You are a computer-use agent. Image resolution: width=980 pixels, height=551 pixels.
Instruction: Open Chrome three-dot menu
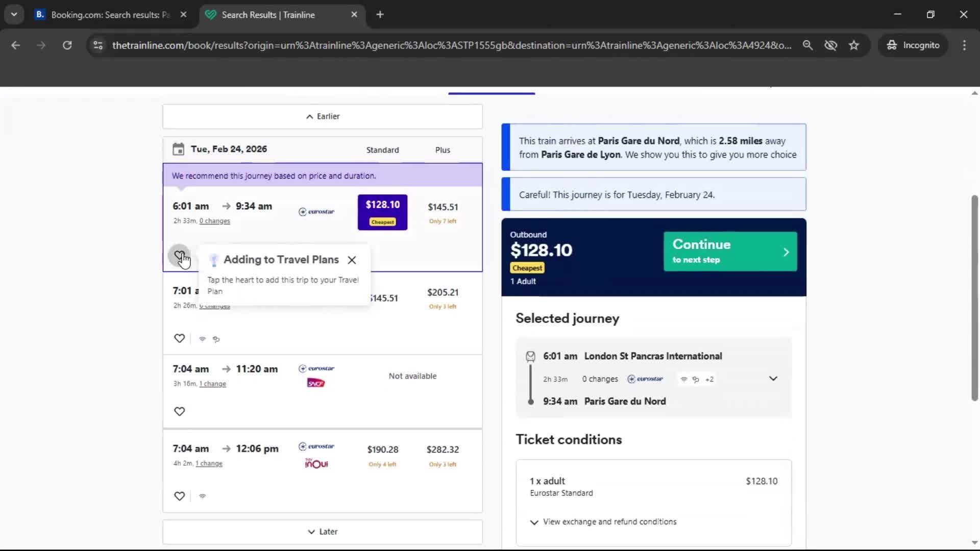964,45
